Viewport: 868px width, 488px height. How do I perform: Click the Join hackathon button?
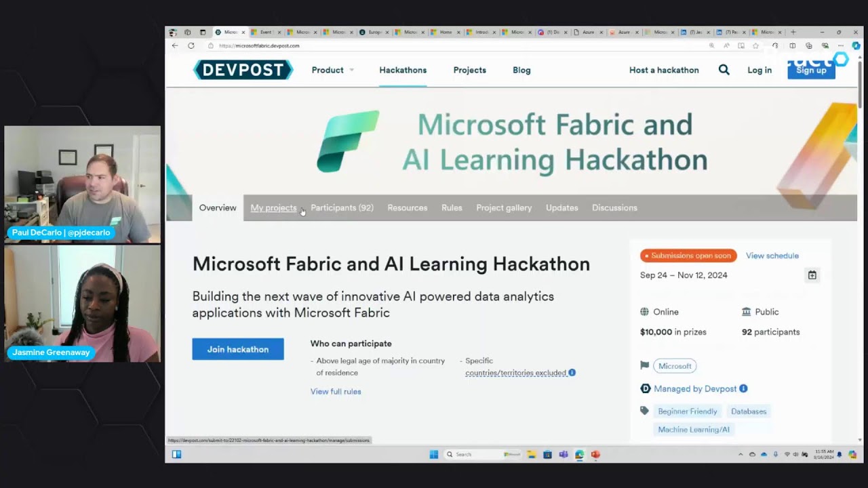click(238, 349)
